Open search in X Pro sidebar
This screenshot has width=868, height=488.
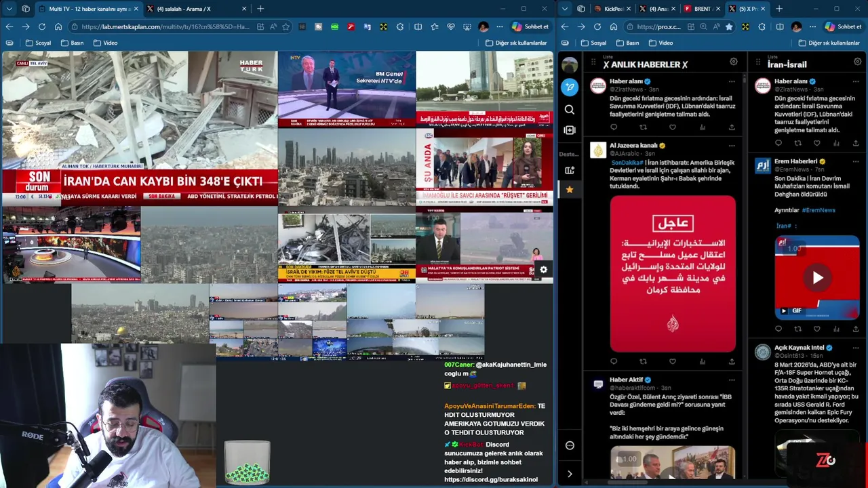click(x=570, y=109)
